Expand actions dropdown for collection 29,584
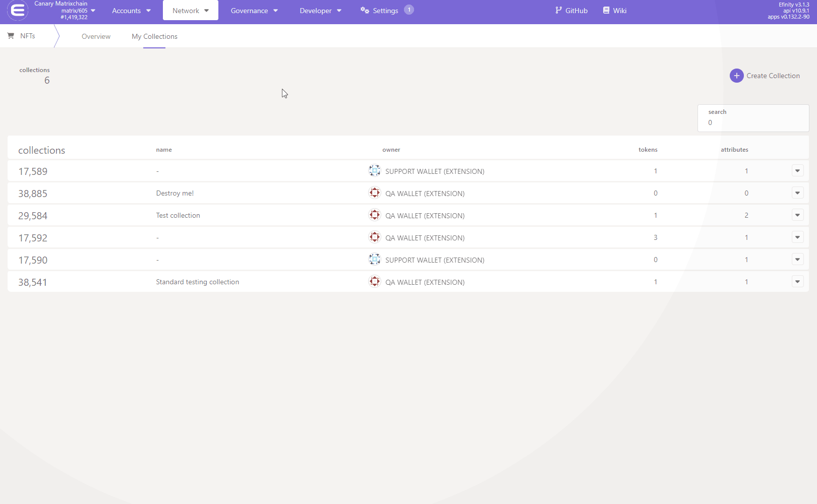Viewport: 817px width, 504px height. tap(797, 215)
